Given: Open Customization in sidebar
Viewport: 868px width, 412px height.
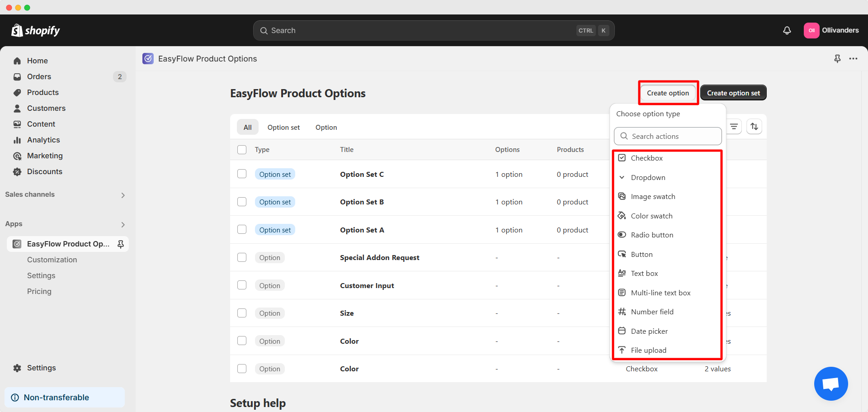Looking at the screenshot, I should tap(52, 260).
